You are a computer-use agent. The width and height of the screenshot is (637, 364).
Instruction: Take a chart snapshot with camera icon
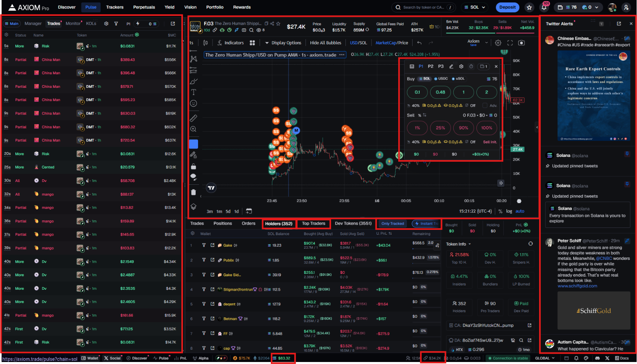(x=521, y=43)
